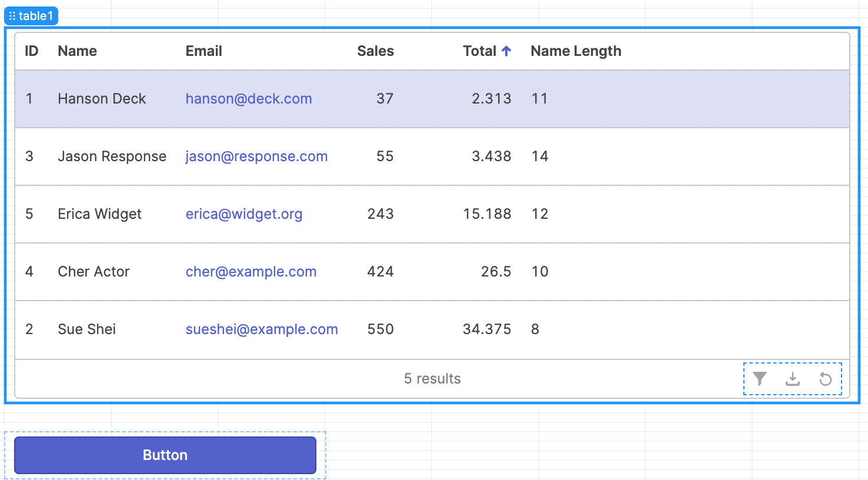Click the total value 3.438
The width and height of the screenshot is (868, 480).
click(492, 156)
